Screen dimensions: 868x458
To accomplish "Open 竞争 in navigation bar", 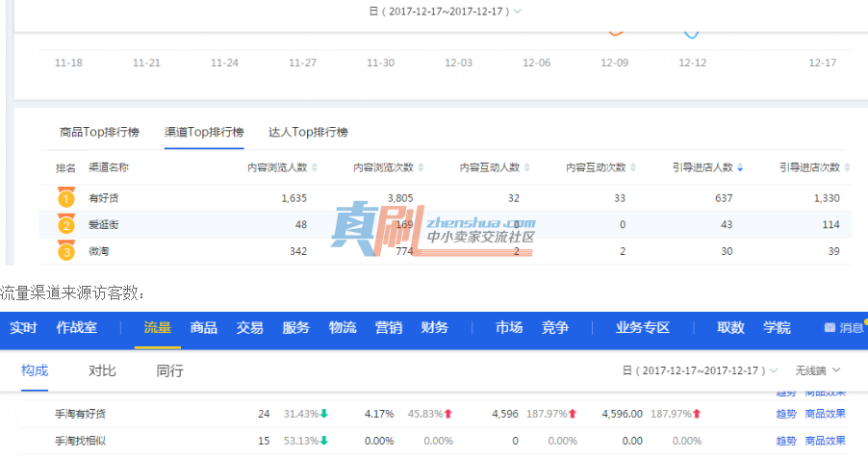I will click(x=554, y=328).
